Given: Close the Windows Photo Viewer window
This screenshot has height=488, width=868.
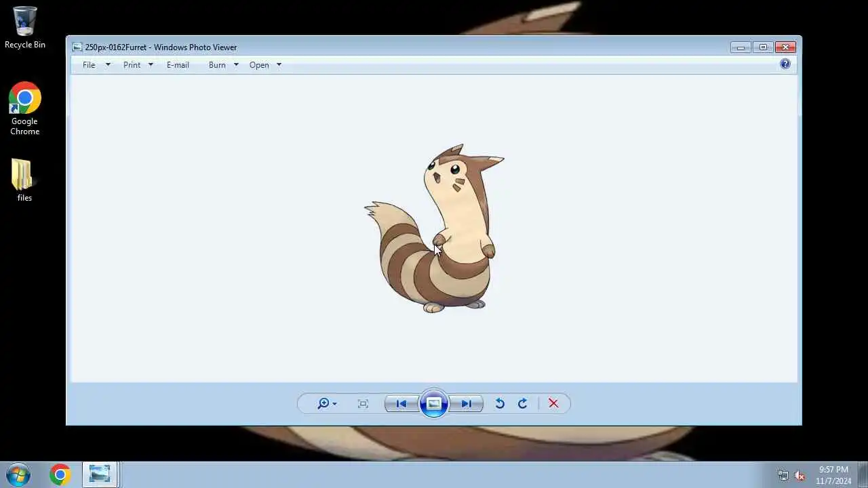Looking at the screenshot, I should click(785, 47).
